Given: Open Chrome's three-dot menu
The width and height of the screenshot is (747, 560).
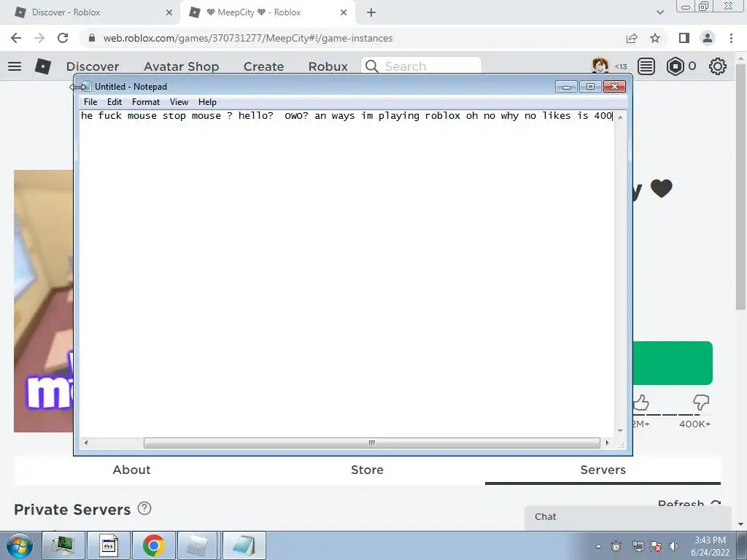Looking at the screenshot, I should click(x=731, y=38).
